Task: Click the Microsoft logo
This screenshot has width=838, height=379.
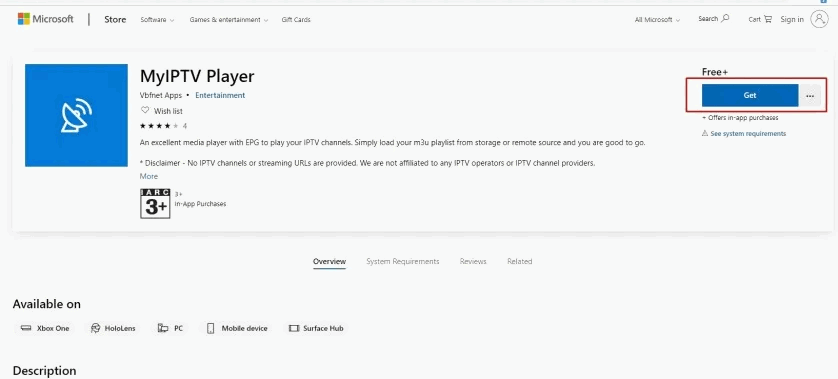Action: click(45, 19)
